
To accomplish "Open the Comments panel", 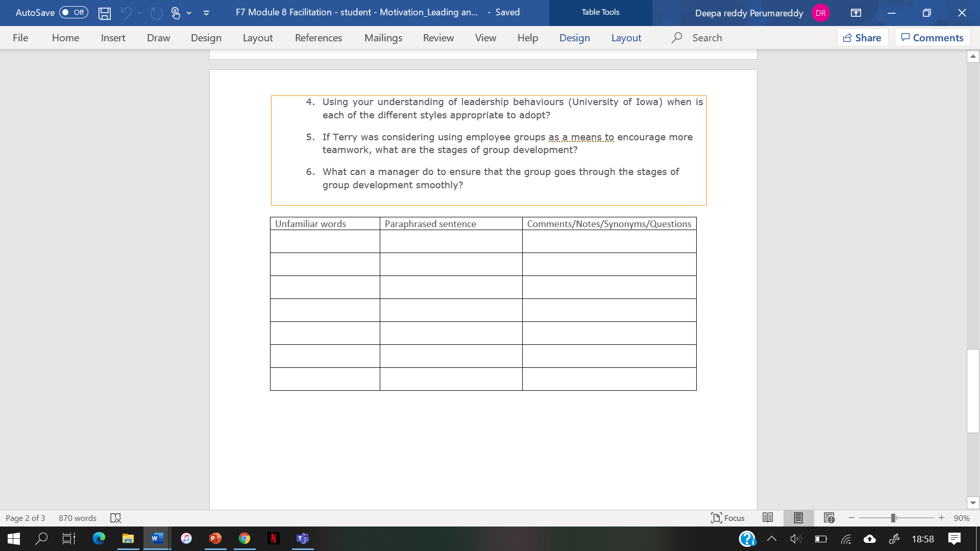I will click(933, 37).
